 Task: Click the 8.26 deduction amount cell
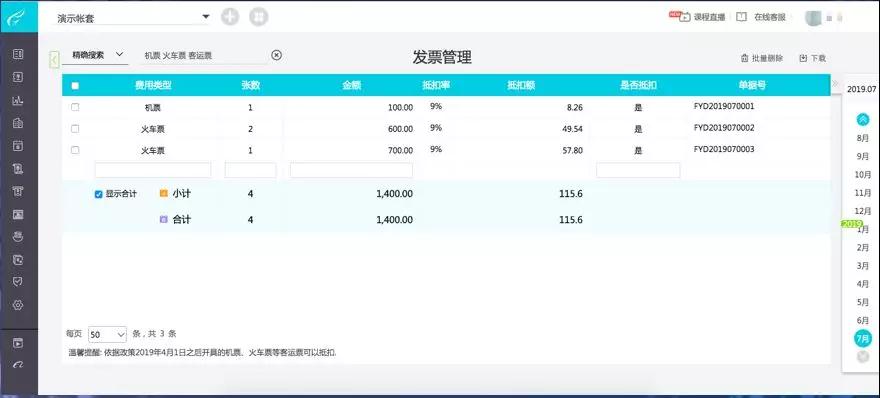(x=574, y=107)
